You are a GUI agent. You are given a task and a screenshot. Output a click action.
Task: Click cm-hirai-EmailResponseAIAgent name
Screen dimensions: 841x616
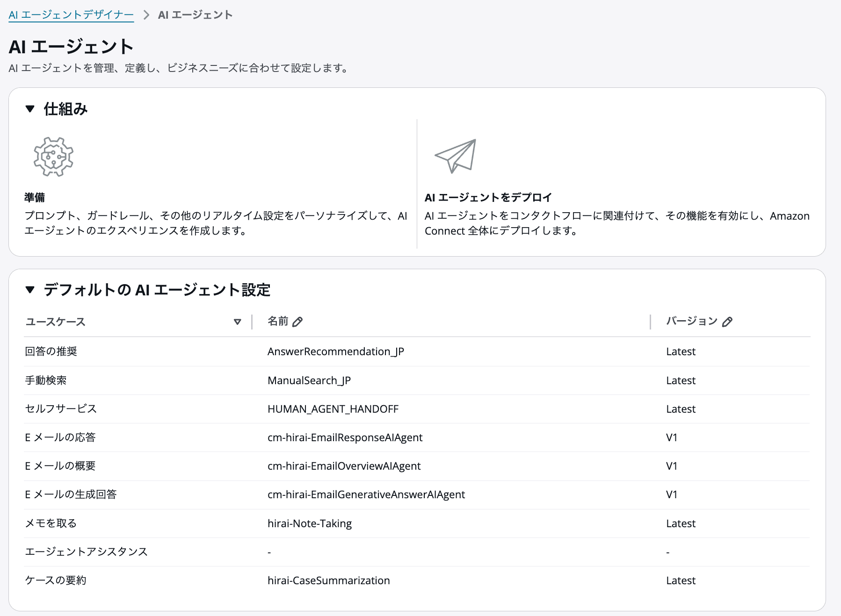345,437
